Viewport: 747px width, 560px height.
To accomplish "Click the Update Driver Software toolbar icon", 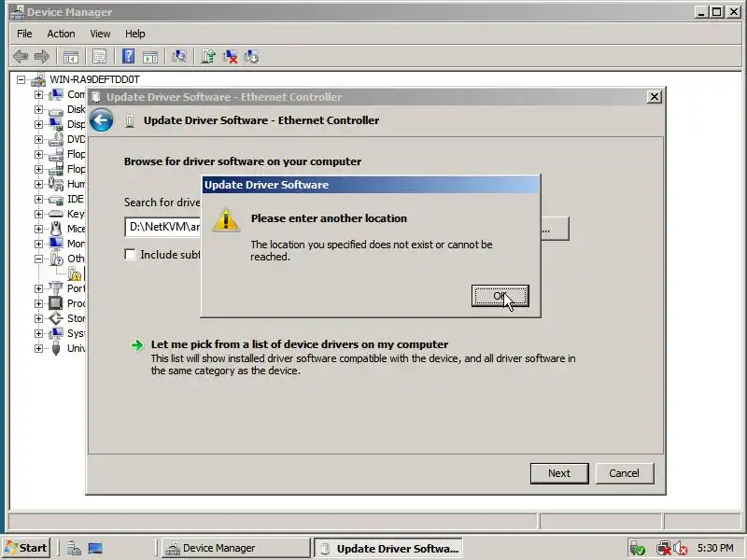I will (x=208, y=57).
